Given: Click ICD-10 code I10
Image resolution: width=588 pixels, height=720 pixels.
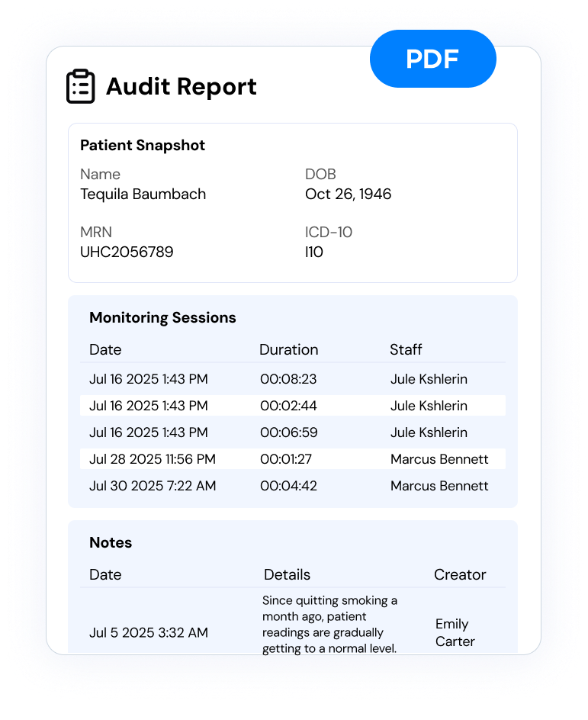Looking at the screenshot, I should [x=314, y=252].
